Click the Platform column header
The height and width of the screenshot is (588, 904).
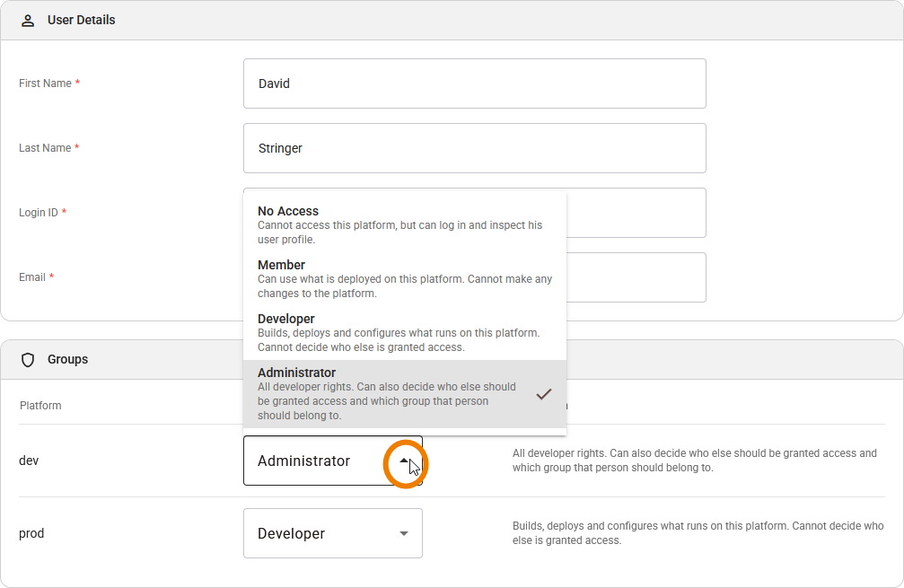point(40,405)
